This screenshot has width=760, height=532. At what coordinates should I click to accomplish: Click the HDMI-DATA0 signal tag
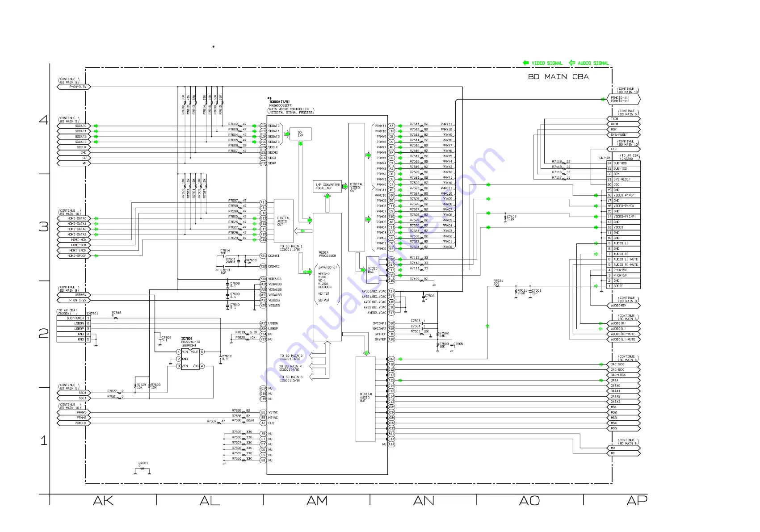point(74,218)
